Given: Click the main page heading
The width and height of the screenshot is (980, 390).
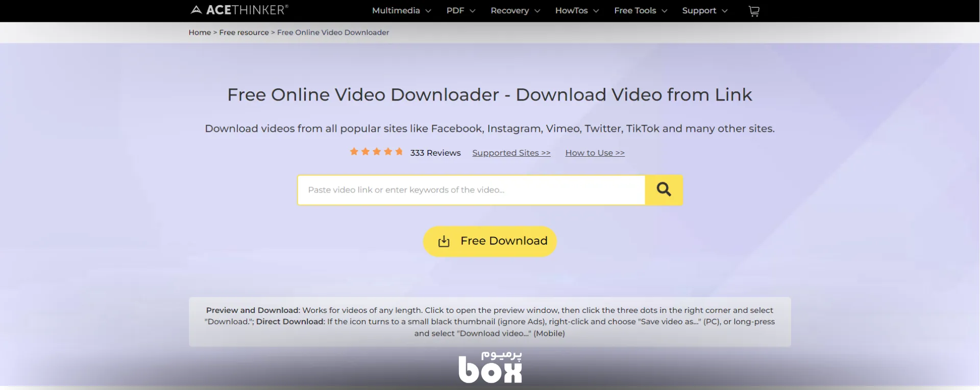Looking at the screenshot, I should point(489,94).
